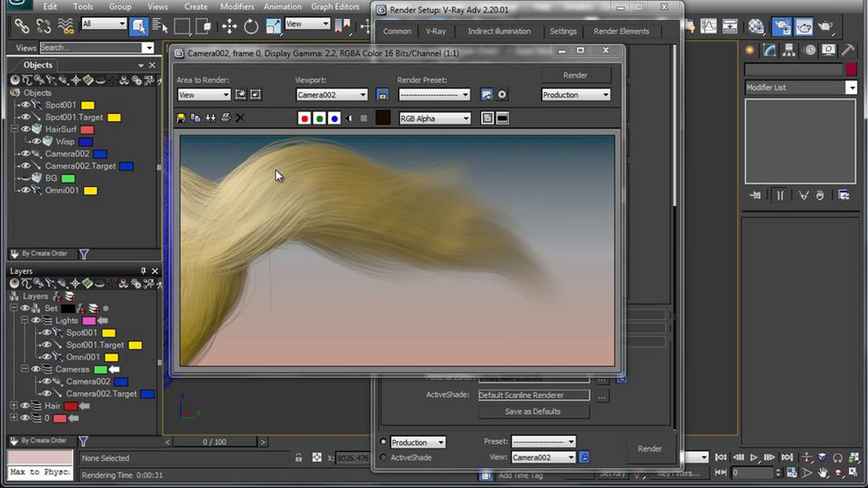The image size is (868, 488).
Task: Click the Select and Link chain icon
Action: click(x=22, y=26)
